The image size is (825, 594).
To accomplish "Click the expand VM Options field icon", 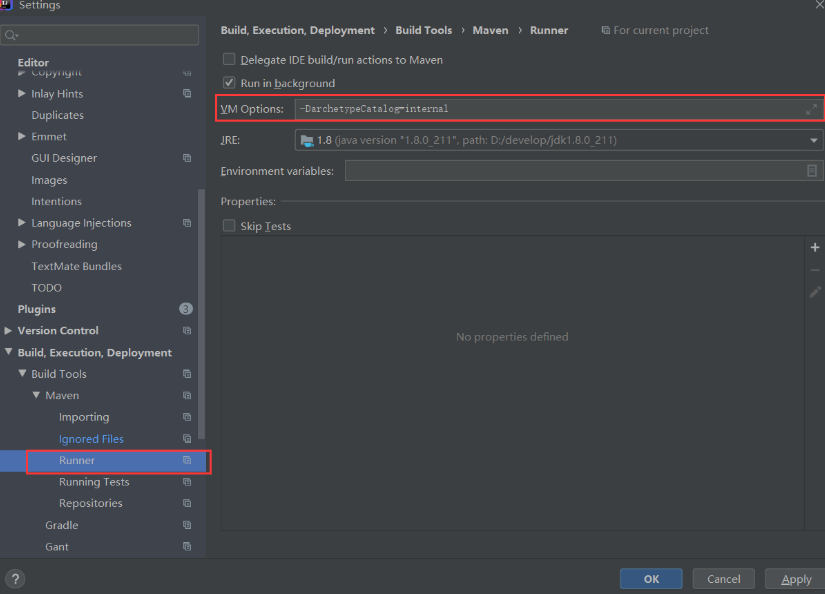I will (811, 109).
